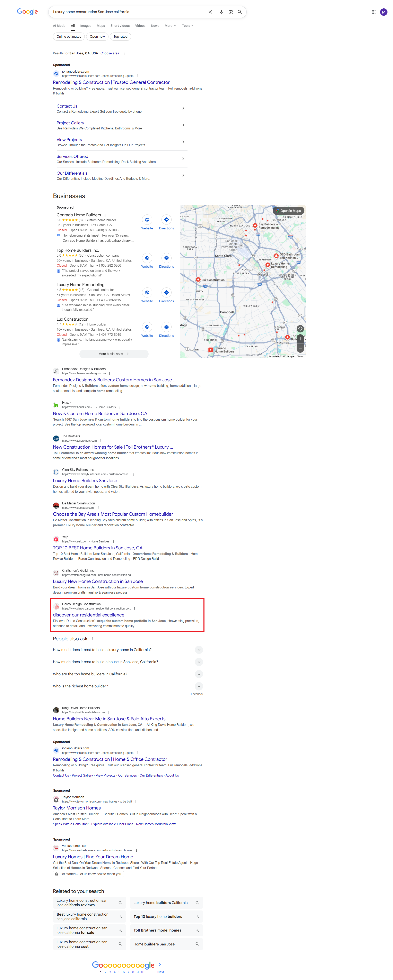Open the Google apps grid icon

coord(373,12)
